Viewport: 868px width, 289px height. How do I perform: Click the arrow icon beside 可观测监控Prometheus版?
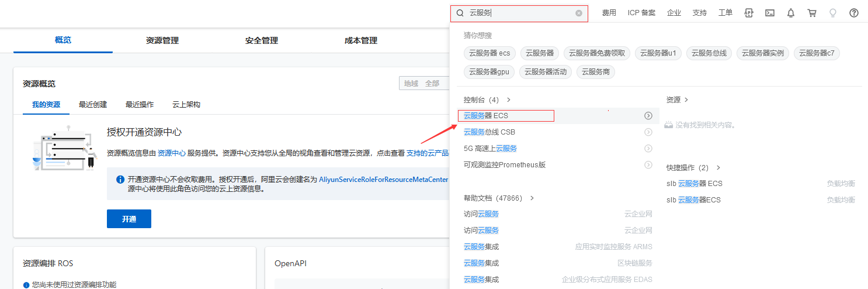click(x=648, y=165)
